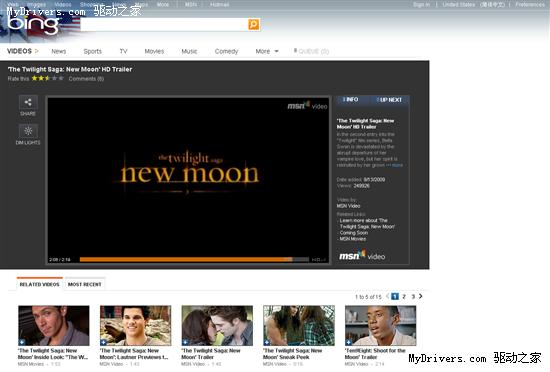Click the MSN link in the top bar
The width and height of the screenshot is (550, 372).
click(x=191, y=5)
